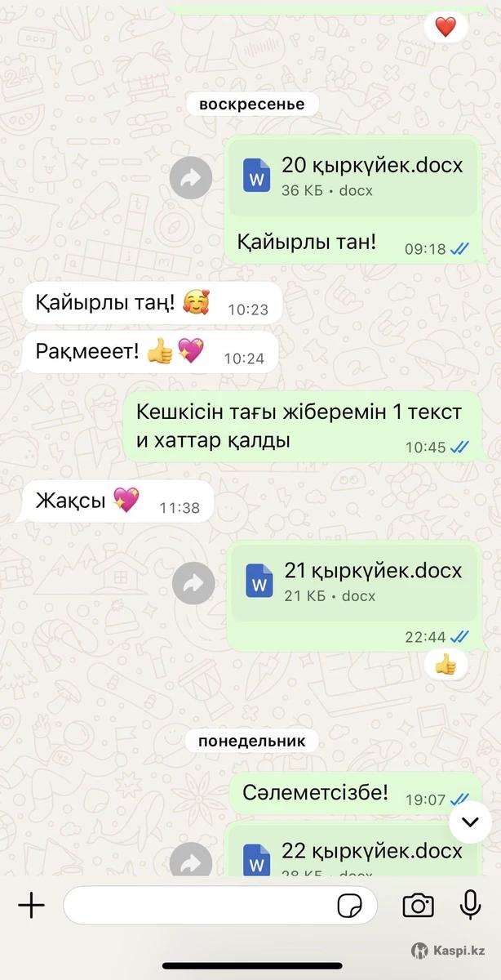
Task: Tap the "понедельник" date label
Action: pyautogui.click(x=252, y=741)
